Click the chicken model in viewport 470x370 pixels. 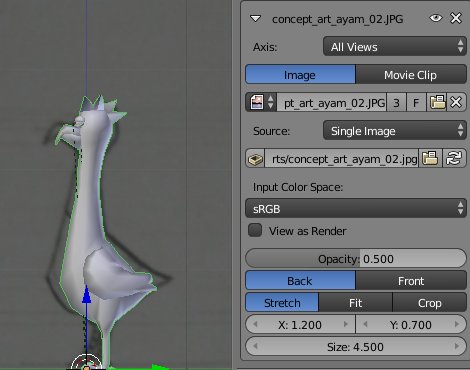coord(97,217)
